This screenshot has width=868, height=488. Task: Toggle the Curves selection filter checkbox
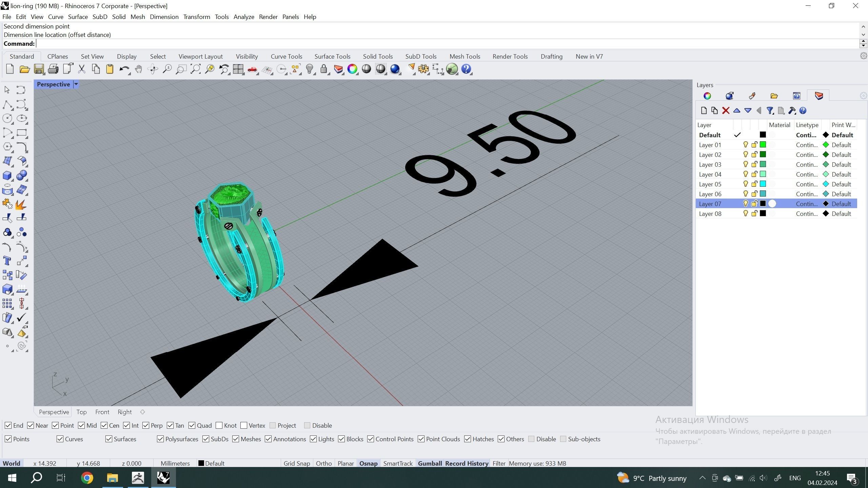[60, 439]
